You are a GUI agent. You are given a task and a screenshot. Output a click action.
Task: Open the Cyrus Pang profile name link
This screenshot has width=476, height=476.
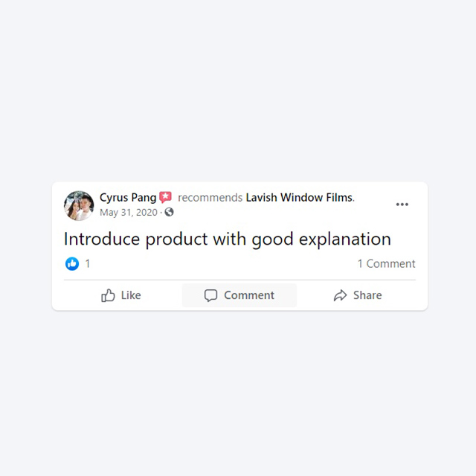[x=128, y=197]
